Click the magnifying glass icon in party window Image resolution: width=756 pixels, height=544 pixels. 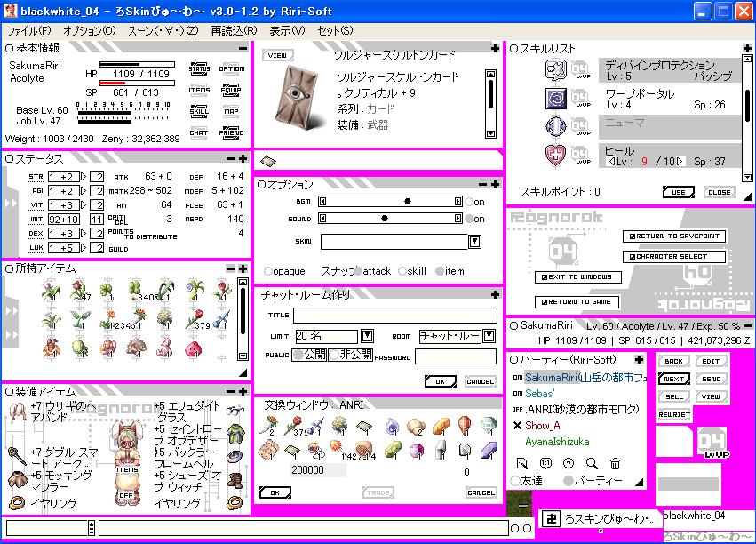coord(592,463)
